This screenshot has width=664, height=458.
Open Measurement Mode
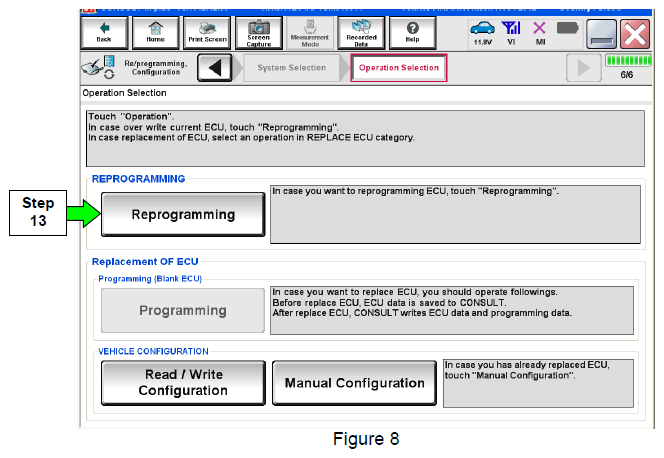pos(310,33)
